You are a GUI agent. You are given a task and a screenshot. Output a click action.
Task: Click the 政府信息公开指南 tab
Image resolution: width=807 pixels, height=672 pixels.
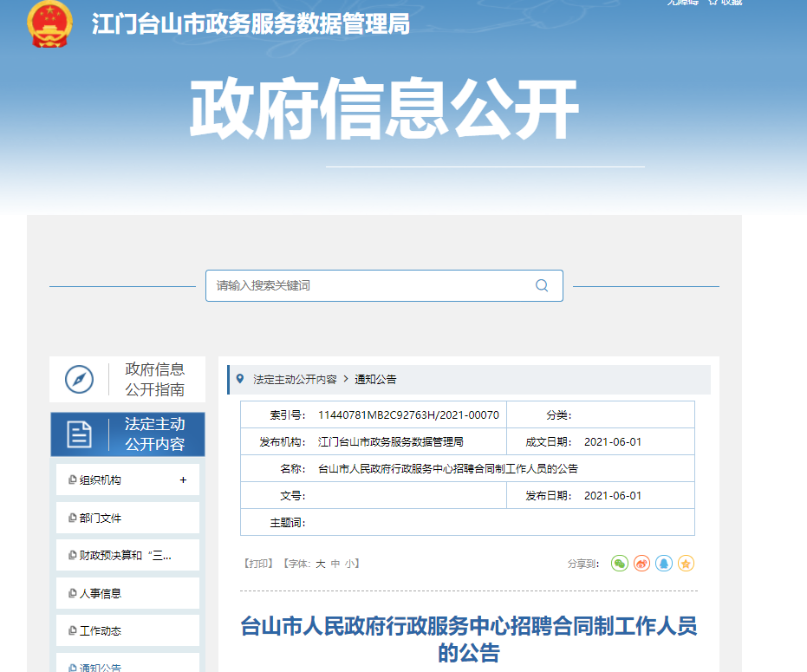[127, 380]
